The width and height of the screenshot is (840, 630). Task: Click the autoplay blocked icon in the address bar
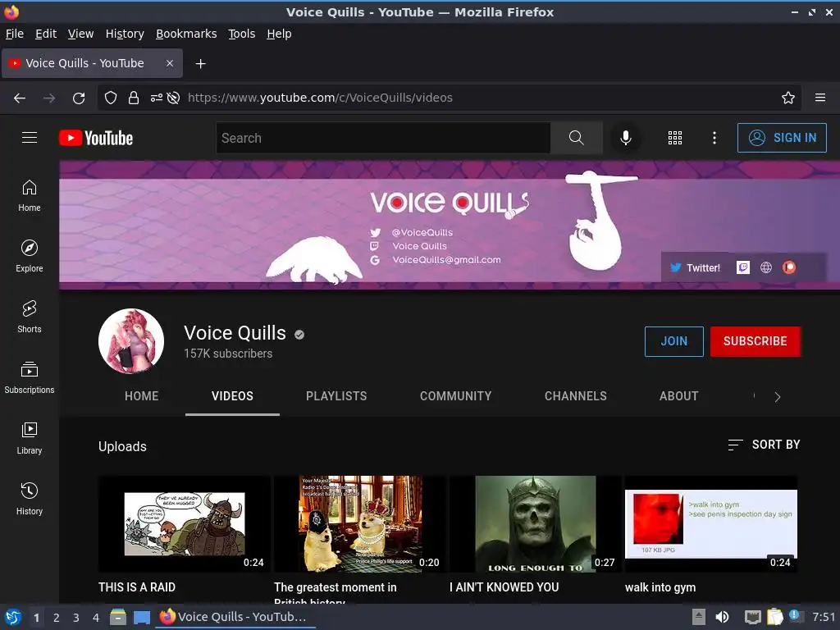pos(173,98)
